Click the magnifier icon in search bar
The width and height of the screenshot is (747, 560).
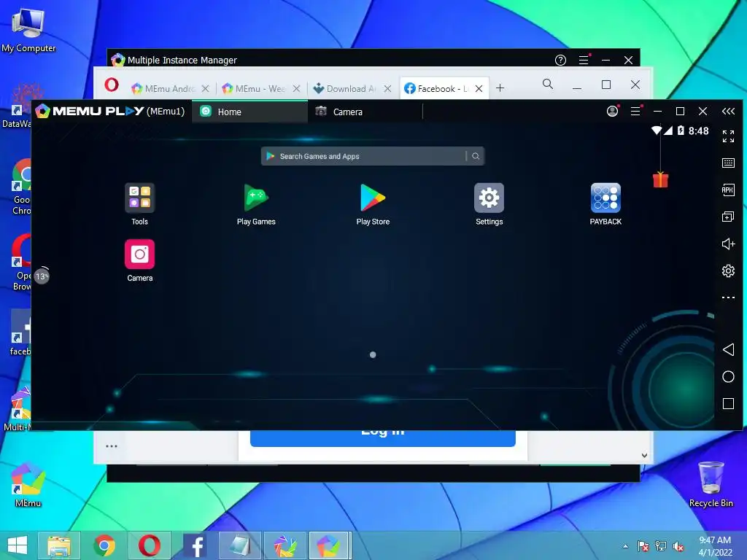(x=476, y=156)
